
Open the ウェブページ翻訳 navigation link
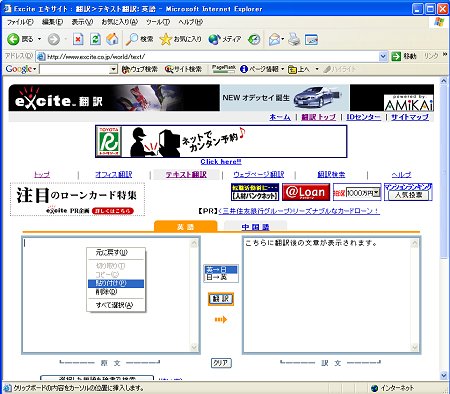(x=258, y=174)
